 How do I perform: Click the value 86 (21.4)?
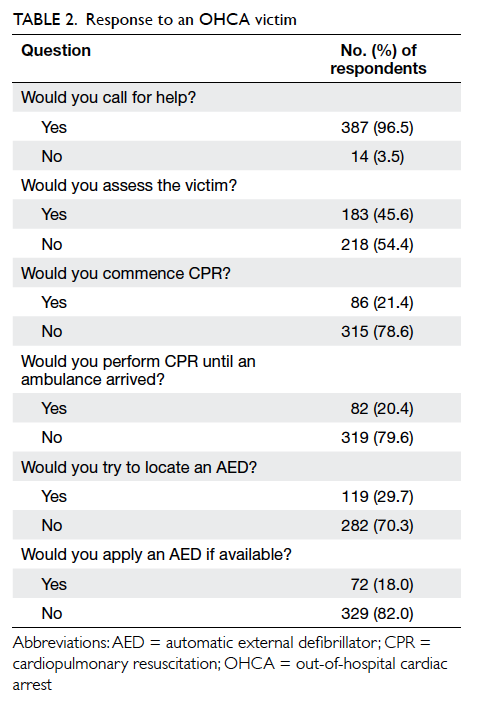click(382, 303)
